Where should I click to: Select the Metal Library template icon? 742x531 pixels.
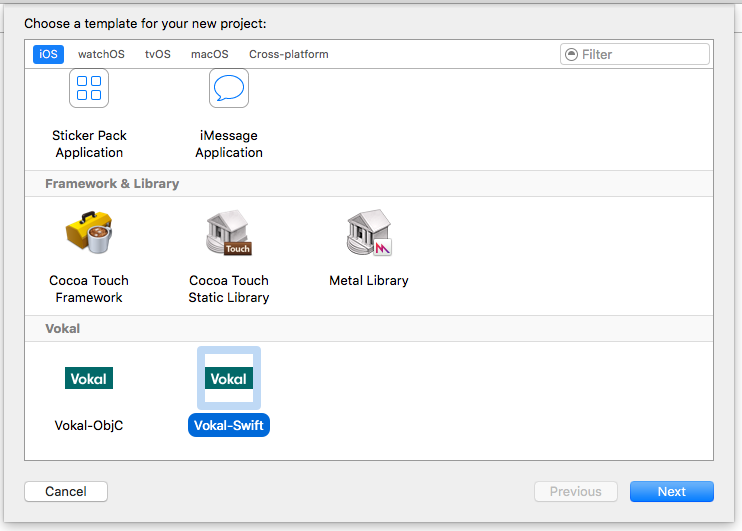point(369,232)
